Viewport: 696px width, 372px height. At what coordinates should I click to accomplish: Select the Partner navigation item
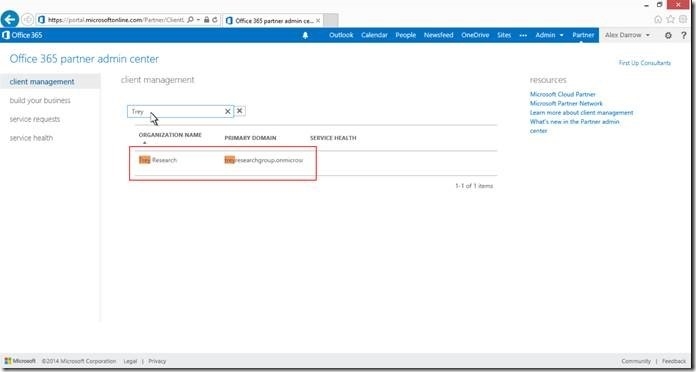point(583,35)
